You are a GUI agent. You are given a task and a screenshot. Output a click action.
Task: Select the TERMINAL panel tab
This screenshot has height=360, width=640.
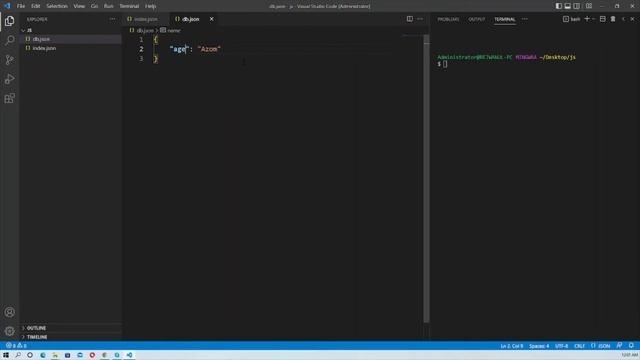point(505,19)
